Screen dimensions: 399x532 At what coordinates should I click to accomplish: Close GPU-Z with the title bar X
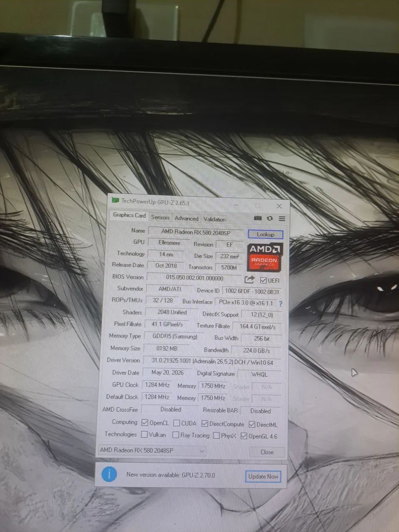279,206
